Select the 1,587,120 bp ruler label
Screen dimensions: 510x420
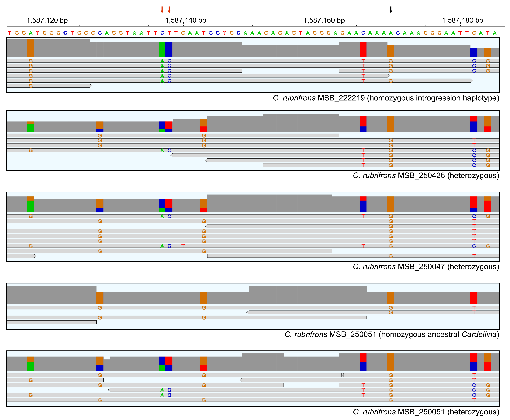[47, 20]
